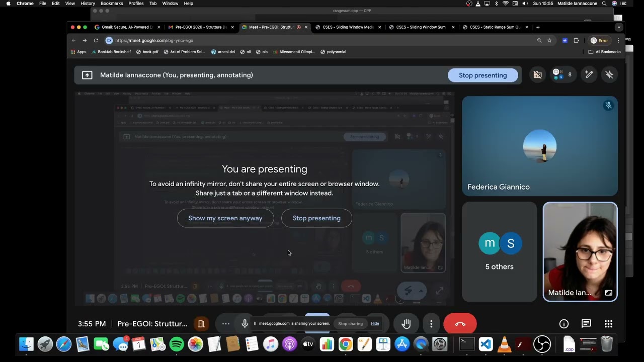Toggle the annotation pen tool
Image resolution: width=644 pixels, height=362 pixels.
[x=589, y=74]
